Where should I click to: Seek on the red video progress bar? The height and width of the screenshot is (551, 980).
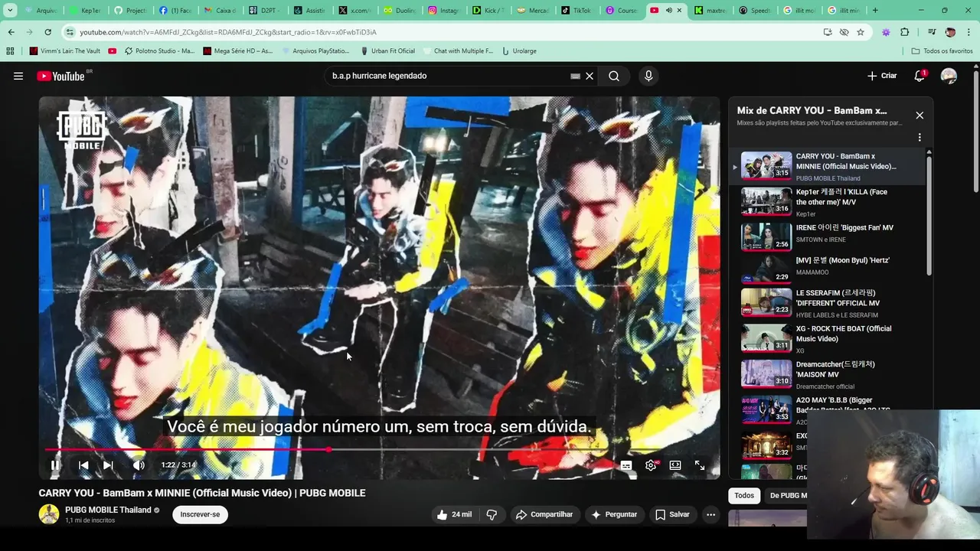380,449
